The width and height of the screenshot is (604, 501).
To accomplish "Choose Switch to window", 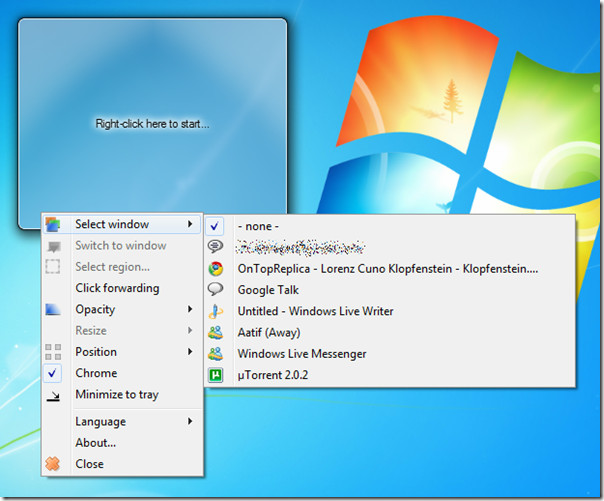I will coord(122,246).
